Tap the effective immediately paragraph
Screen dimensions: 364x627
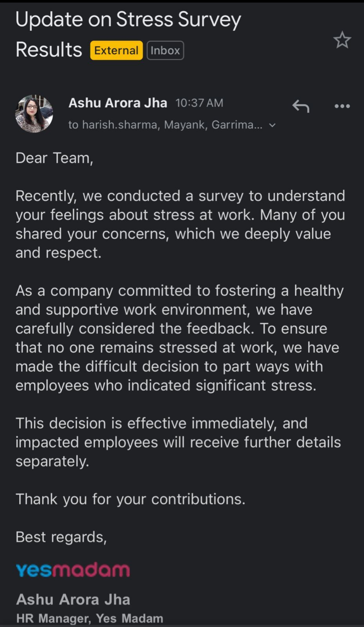point(178,442)
